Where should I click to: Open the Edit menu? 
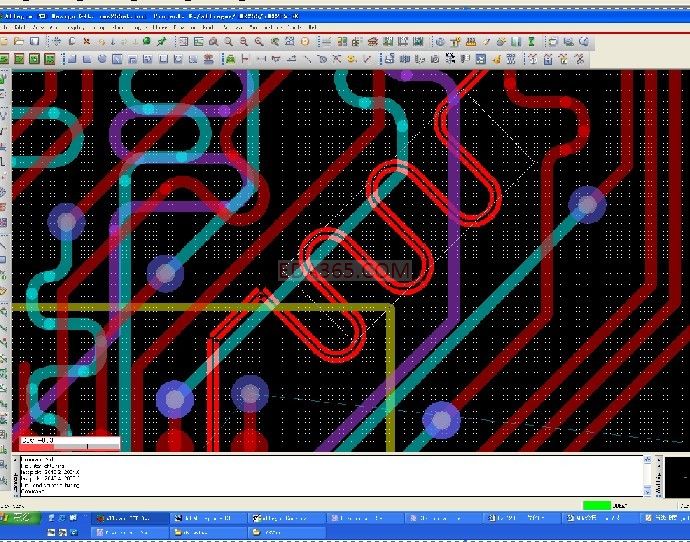[20, 27]
